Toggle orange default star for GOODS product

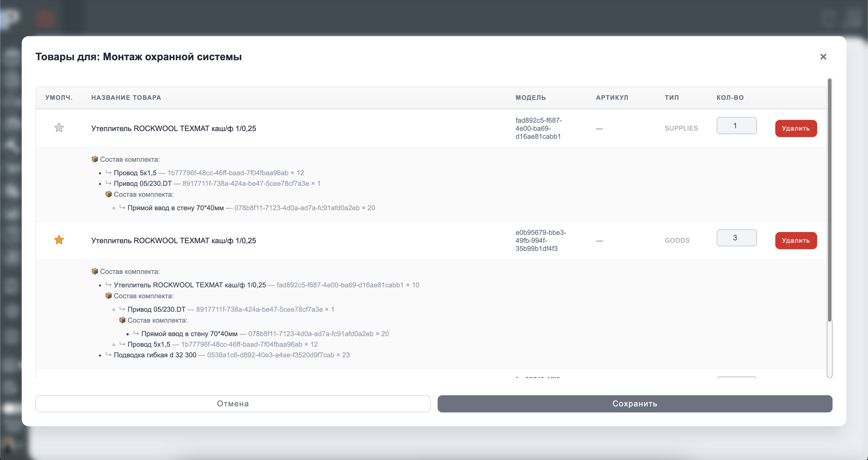coord(59,240)
